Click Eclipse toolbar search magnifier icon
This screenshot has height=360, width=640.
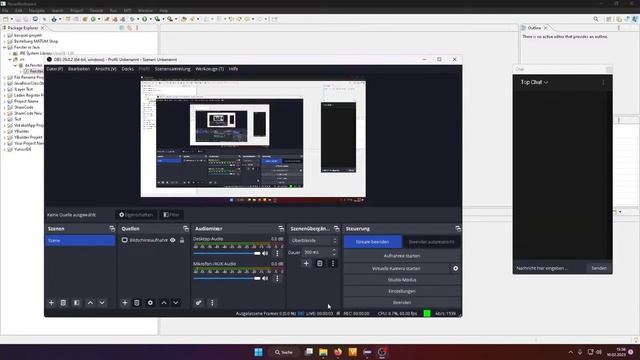click(x=596, y=19)
